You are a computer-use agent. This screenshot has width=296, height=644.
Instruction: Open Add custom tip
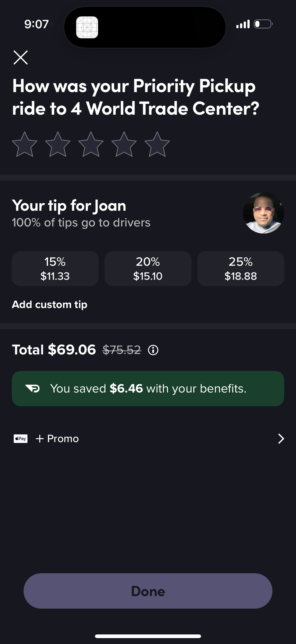tap(49, 305)
